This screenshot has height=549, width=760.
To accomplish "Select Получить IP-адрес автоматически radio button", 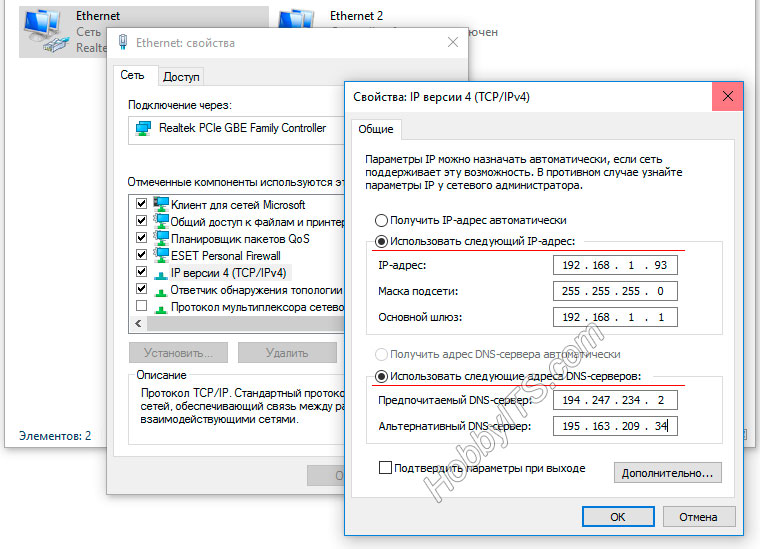I will (381, 220).
